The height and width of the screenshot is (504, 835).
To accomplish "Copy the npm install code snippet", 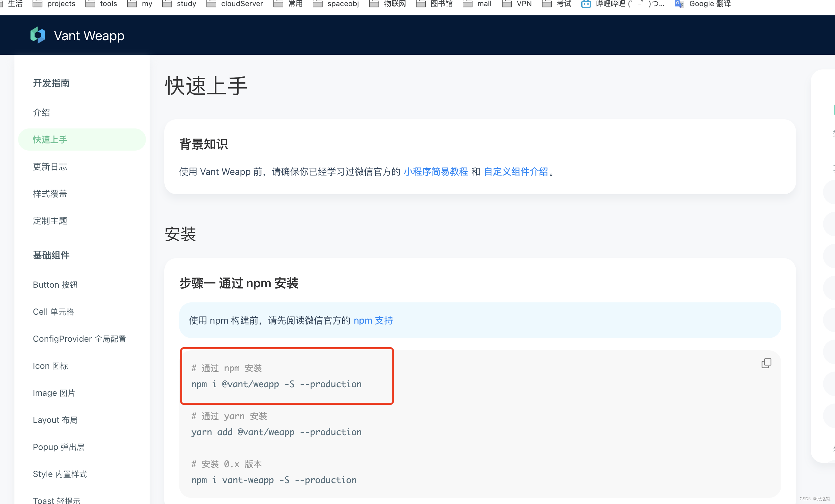I will 766,363.
